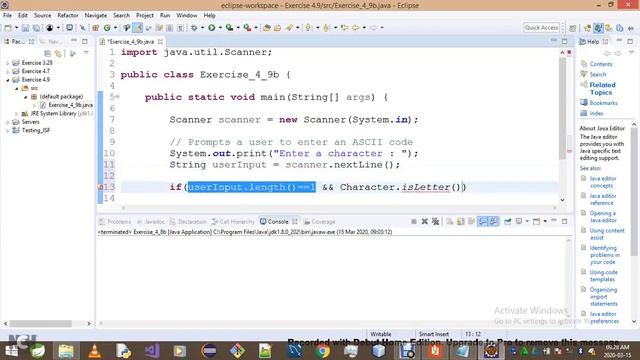Click the Open Perspective icon
The image size is (640, 360).
coord(573,28)
